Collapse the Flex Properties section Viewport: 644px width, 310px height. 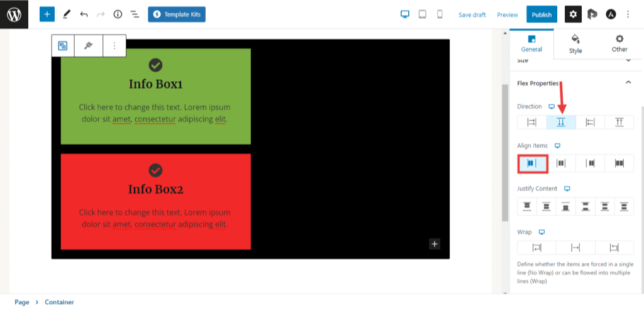pyautogui.click(x=628, y=82)
